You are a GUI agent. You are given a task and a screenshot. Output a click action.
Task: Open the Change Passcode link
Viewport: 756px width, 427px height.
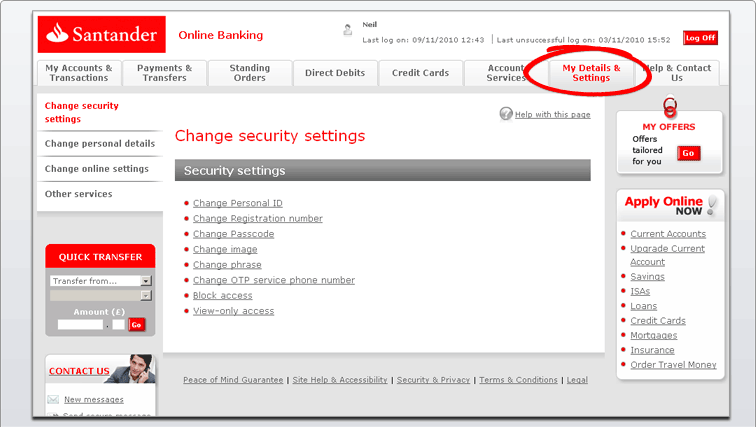pos(233,234)
